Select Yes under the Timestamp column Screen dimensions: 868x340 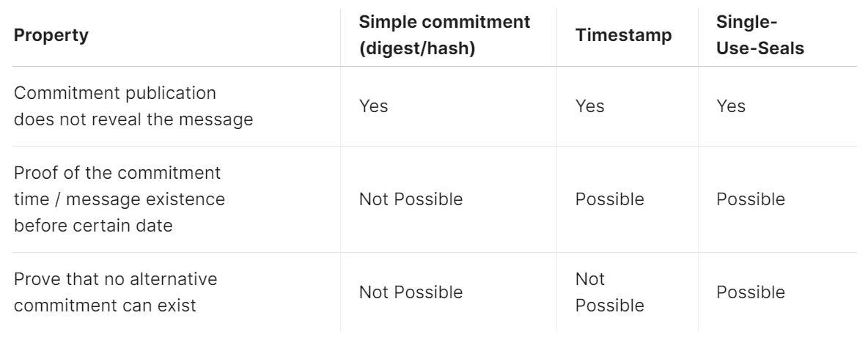point(590,106)
